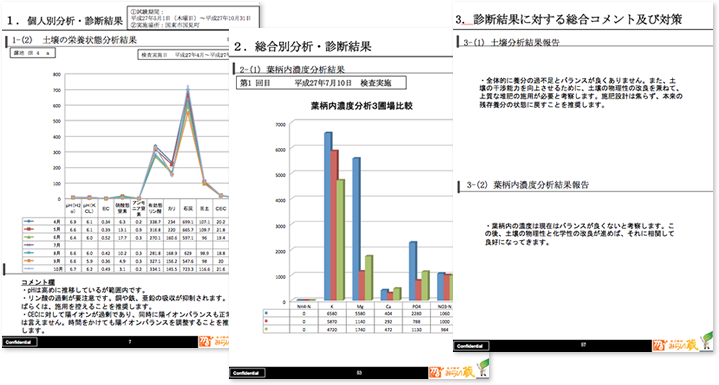
Task: Click the orange logo on page 7 footer
Action: coord(214,341)
